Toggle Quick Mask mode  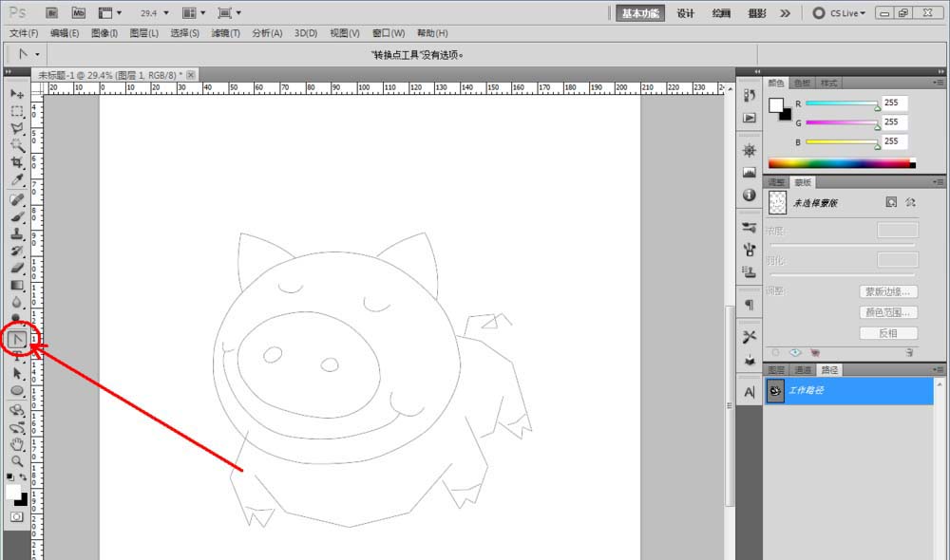pyautogui.click(x=17, y=516)
